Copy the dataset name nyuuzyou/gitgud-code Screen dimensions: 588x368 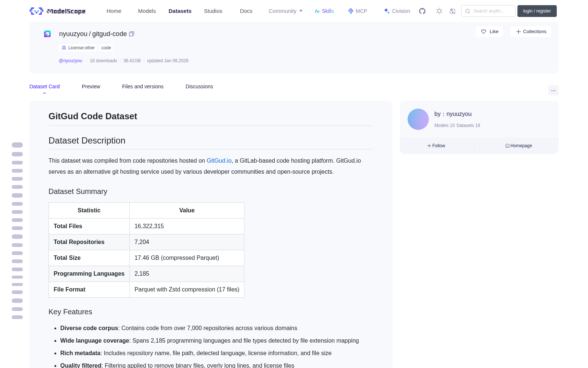132,34
